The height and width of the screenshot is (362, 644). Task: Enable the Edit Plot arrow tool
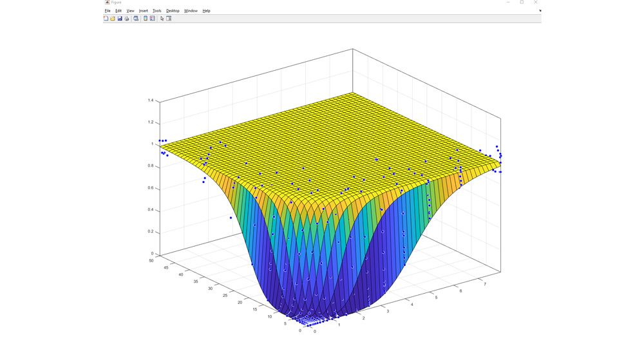point(162,19)
